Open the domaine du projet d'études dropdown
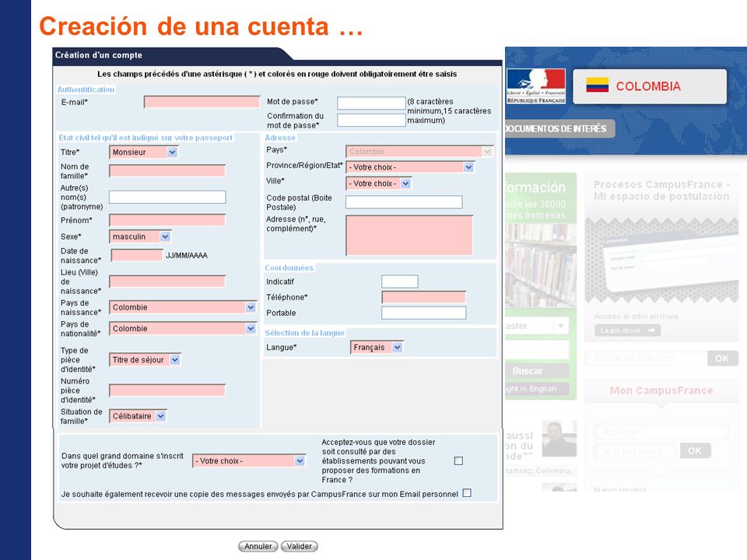 [x=249, y=461]
